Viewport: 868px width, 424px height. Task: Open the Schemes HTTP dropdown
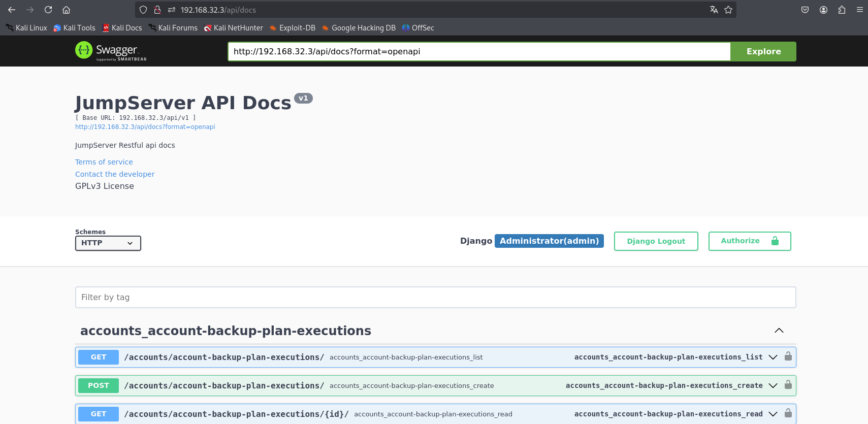coord(108,243)
